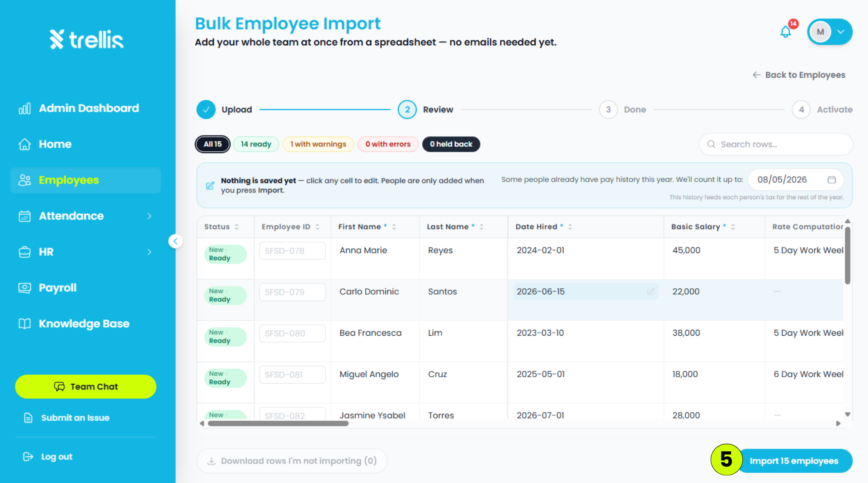Open Payroll section
This screenshot has width=868, height=483.
pyautogui.click(x=86, y=288)
